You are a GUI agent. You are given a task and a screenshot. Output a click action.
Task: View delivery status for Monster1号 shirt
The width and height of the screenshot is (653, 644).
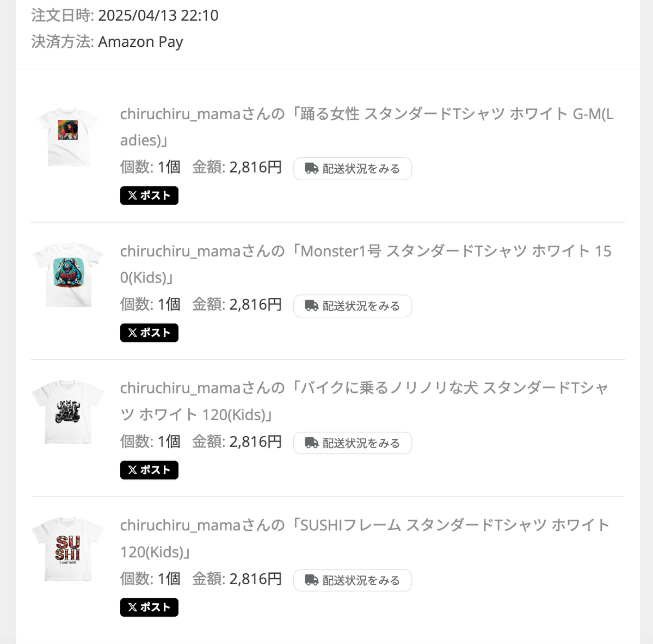click(x=353, y=306)
